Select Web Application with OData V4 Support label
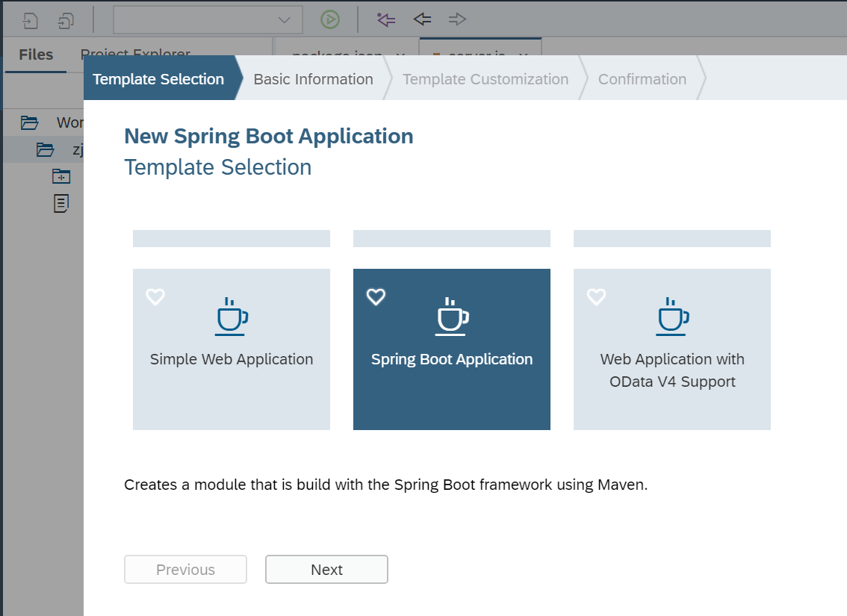847x616 pixels. pos(672,370)
